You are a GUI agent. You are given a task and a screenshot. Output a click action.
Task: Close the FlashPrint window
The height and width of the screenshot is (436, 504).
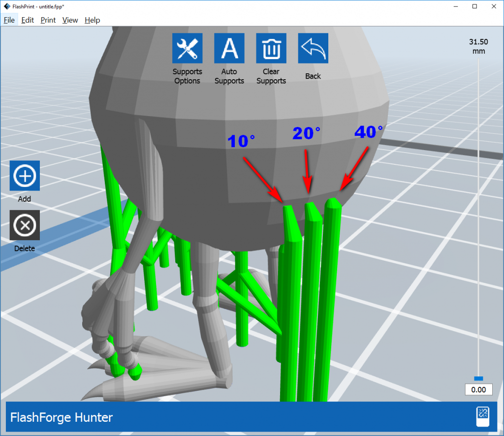(494, 6)
